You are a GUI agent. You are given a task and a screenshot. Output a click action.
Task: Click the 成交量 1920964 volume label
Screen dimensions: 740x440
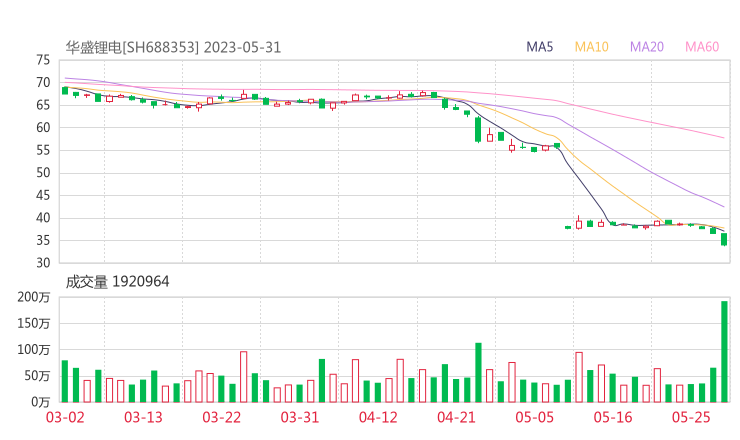pyautogui.click(x=117, y=282)
